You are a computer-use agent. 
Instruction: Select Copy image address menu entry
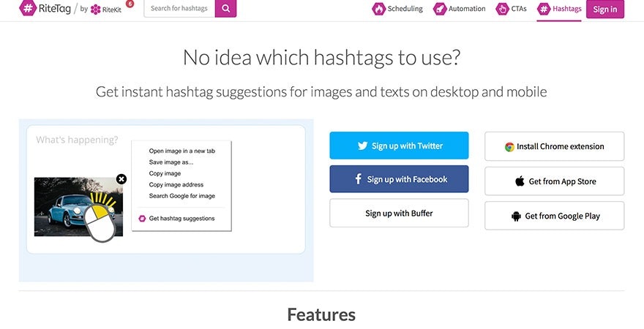pyautogui.click(x=176, y=185)
